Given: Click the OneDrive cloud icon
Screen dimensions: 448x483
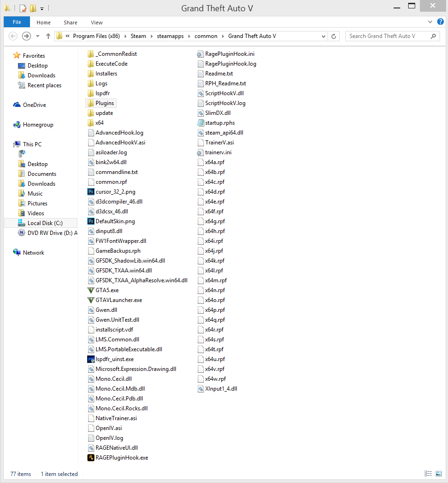Looking at the screenshot, I should [16, 105].
